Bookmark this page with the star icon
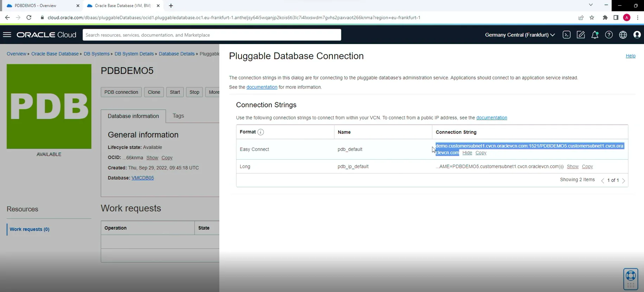644x292 pixels. 592,18
